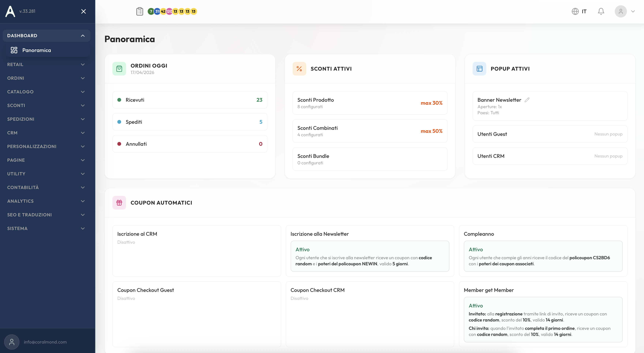Open the Spediti orders row
Screen dimensions: 644x353
click(190, 122)
